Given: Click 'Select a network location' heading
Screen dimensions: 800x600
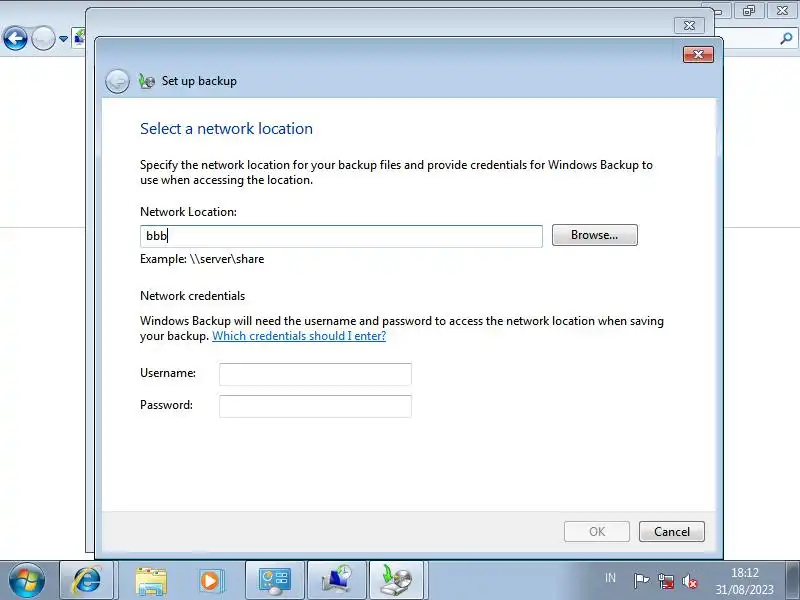Looking at the screenshot, I should pos(227,129).
